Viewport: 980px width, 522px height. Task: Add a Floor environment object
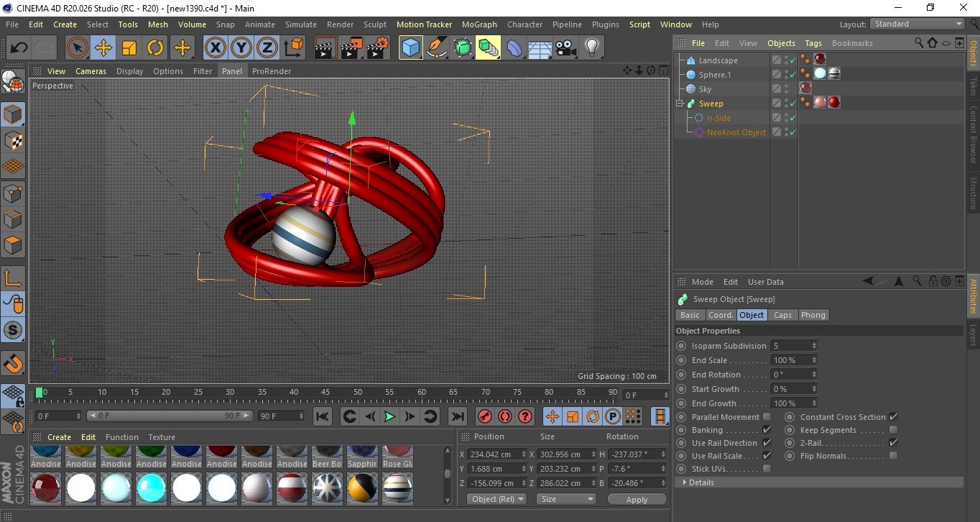click(x=540, y=48)
